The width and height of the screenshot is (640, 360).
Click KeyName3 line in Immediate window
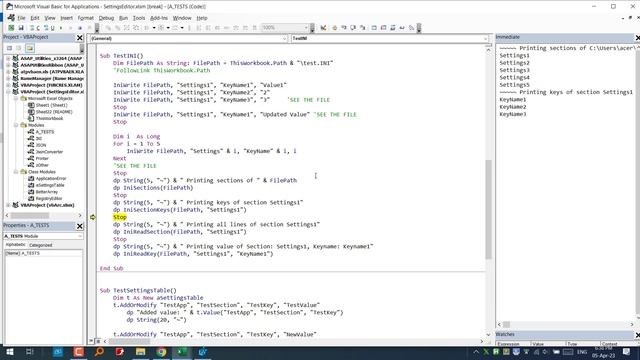513,114
